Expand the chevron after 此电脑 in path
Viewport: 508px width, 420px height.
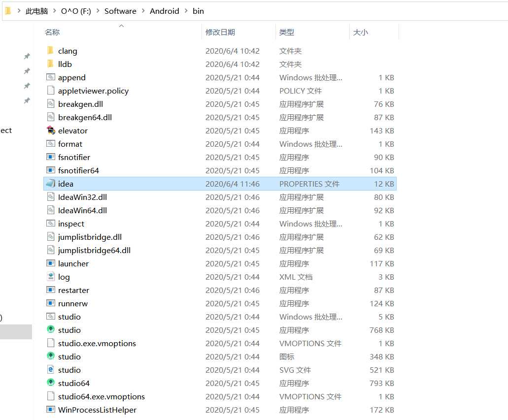54,11
